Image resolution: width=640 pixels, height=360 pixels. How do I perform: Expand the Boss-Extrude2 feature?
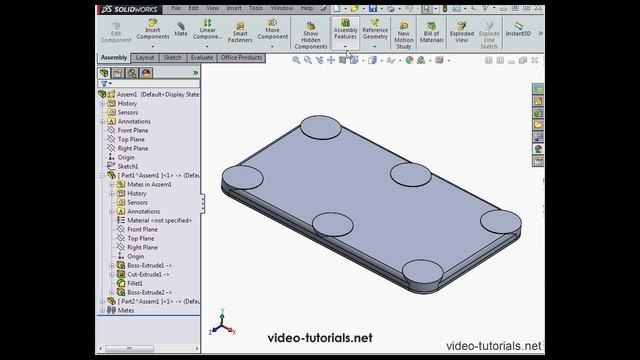point(111,293)
